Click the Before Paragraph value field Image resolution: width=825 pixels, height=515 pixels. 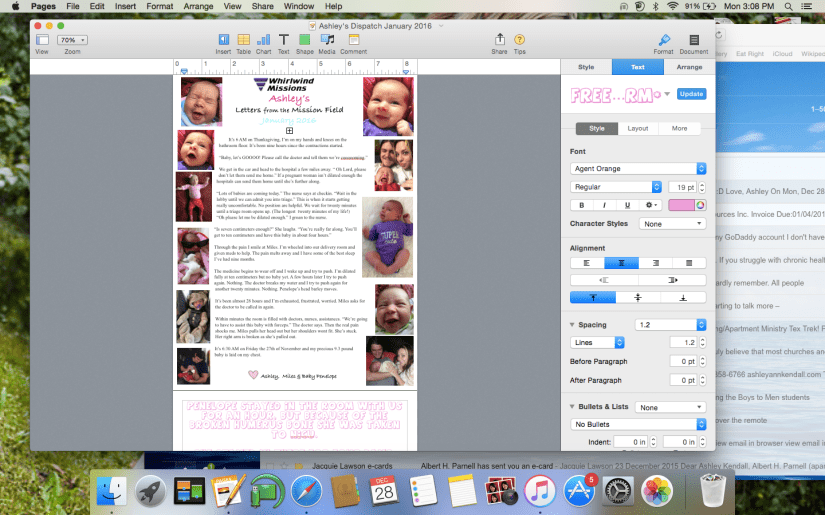683,361
